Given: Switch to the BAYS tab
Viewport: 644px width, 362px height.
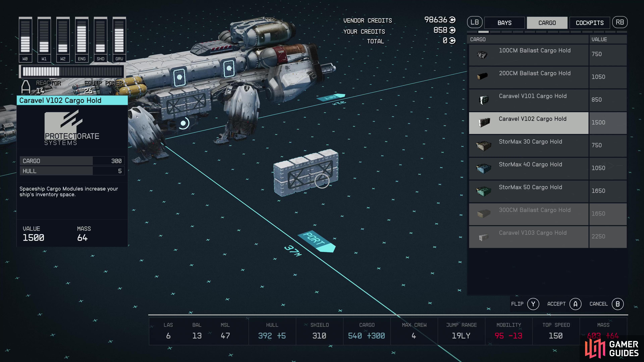Looking at the screenshot, I should [x=504, y=23].
